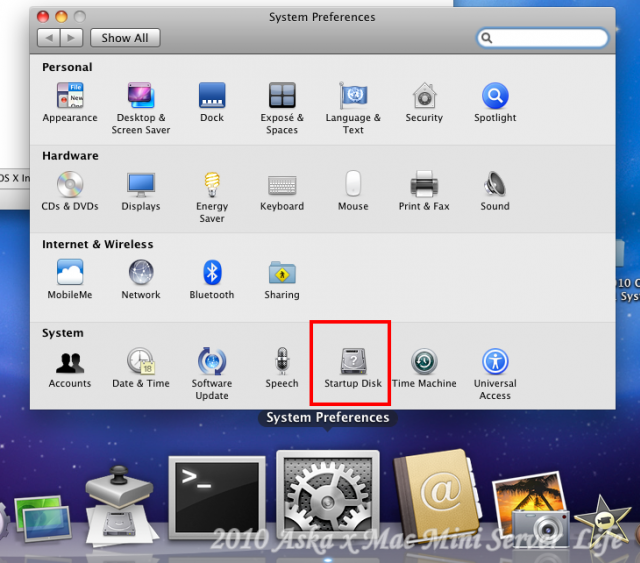The image size is (640, 563).
Task: Open the Energy Saver pane
Action: pyautogui.click(x=212, y=197)
